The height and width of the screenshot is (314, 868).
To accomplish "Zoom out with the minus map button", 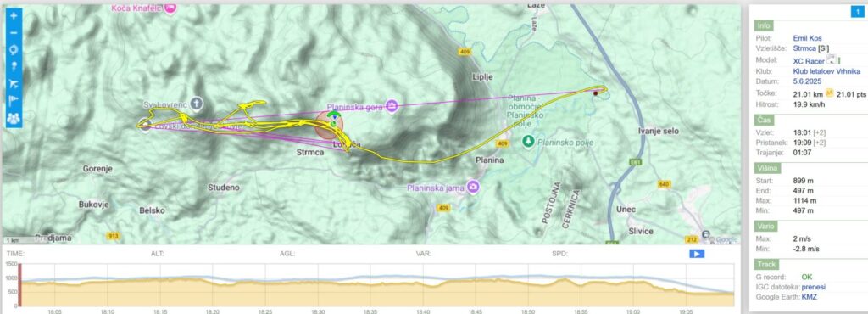I will coord(14,33).
